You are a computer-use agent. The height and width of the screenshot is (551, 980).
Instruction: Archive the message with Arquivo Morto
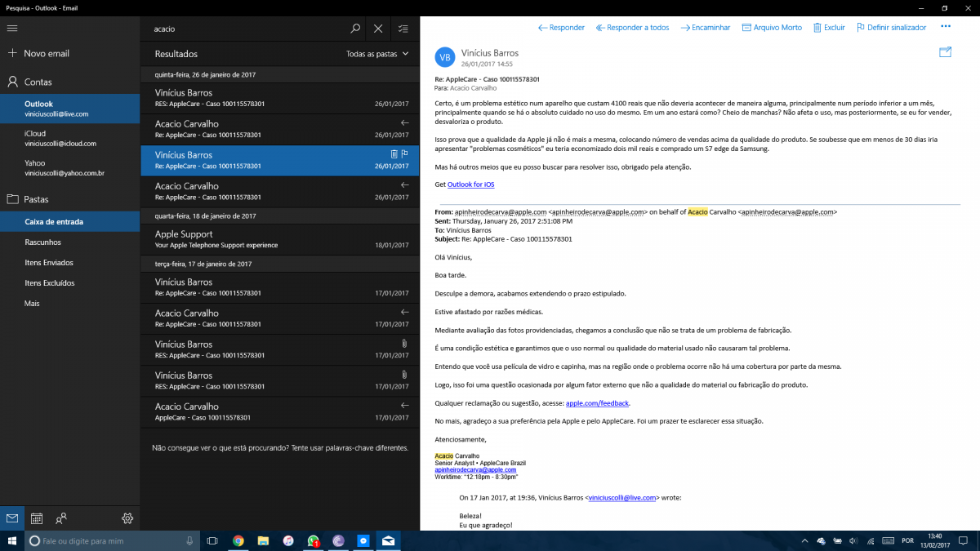[x=772, y=27]
